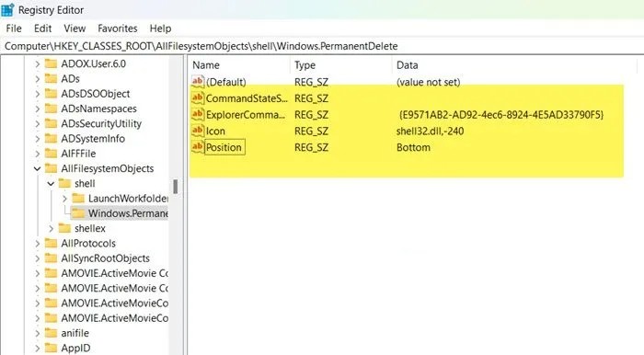The image size is (644, 355).
Task: Expand the AllSyncRootObjects key
Action: [37, 258]
